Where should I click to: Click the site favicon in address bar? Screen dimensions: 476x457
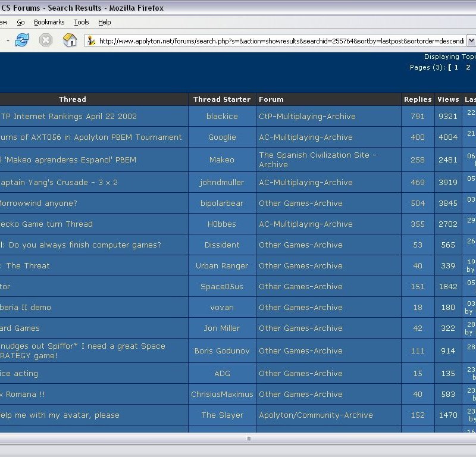tap(91, 40)
